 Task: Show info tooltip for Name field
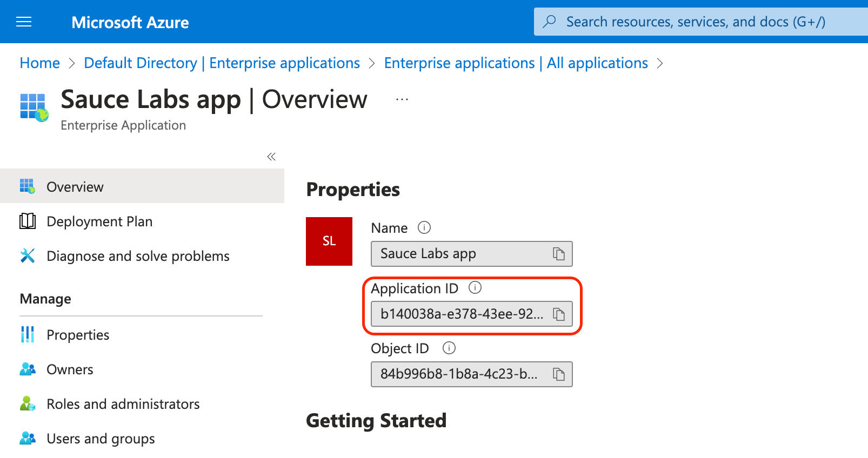(x=424, y=228)
